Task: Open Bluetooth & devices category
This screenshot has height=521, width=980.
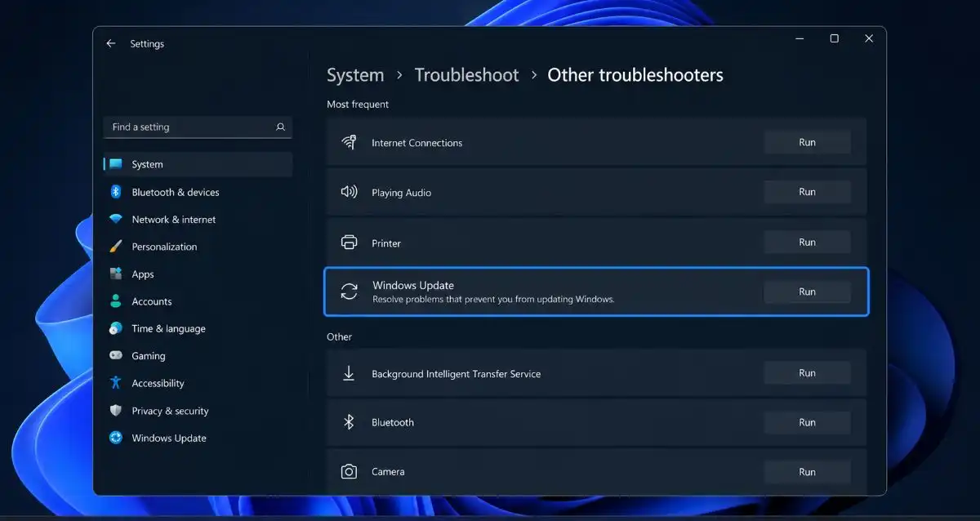Action: tap(198, 192)
